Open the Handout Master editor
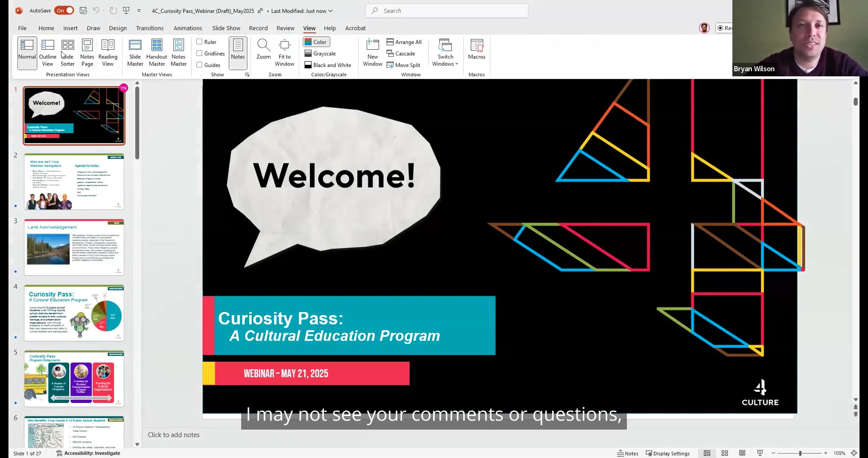868x458 pixels. tap(156, 52)
